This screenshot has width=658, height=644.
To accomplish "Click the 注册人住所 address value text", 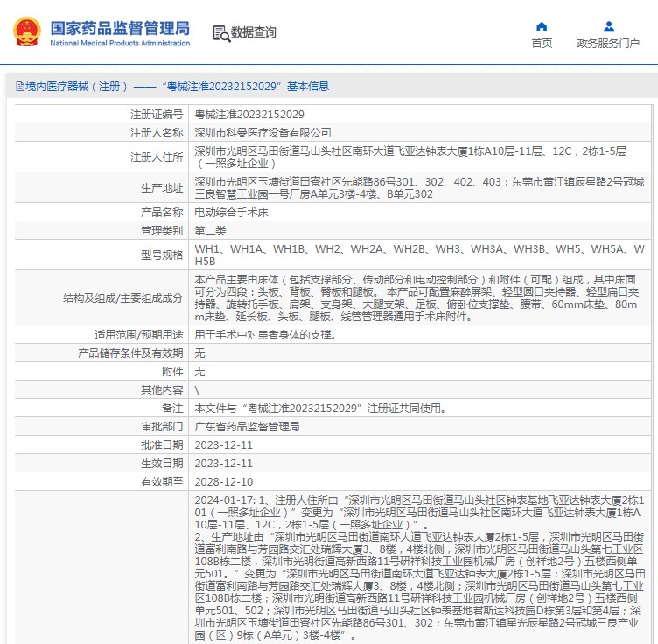I will tap(410, 157).
